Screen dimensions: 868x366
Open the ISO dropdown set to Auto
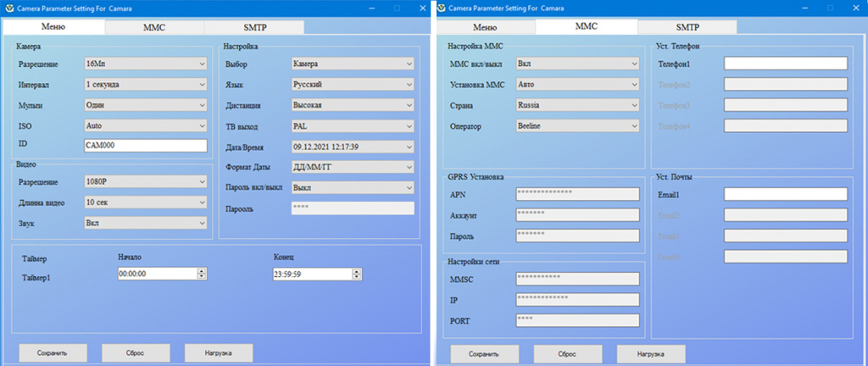coord(145,125)
